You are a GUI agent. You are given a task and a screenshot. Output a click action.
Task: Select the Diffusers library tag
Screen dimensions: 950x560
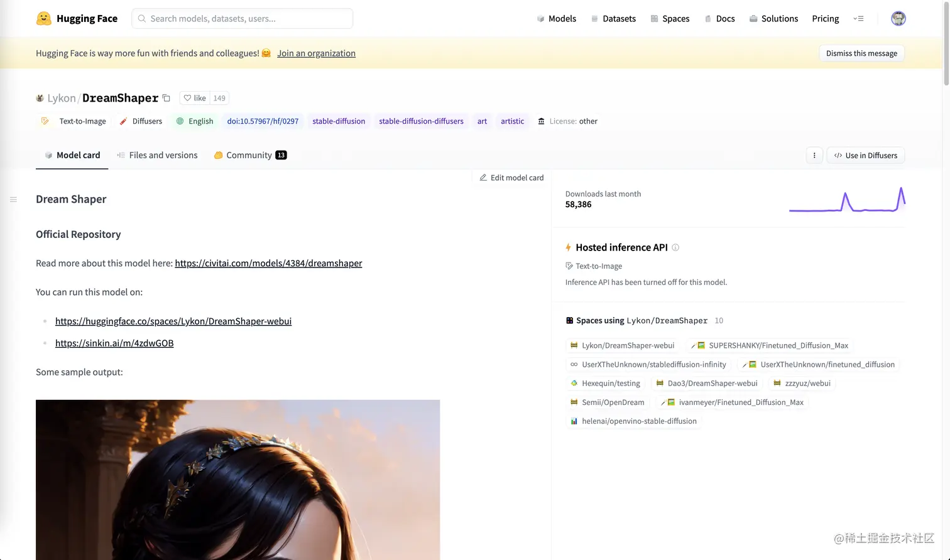[141, 121]
